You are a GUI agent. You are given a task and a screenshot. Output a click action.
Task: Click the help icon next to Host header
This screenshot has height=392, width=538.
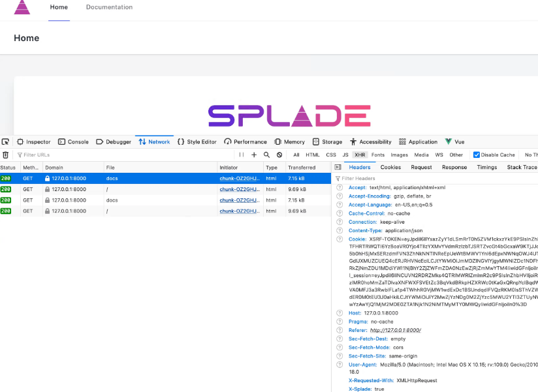(x=340, y=313)
